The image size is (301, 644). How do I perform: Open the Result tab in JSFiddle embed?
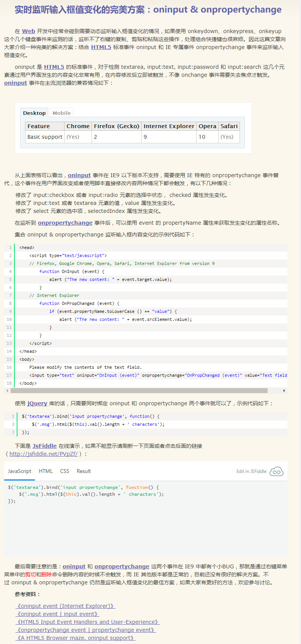(x=84, y=471)
